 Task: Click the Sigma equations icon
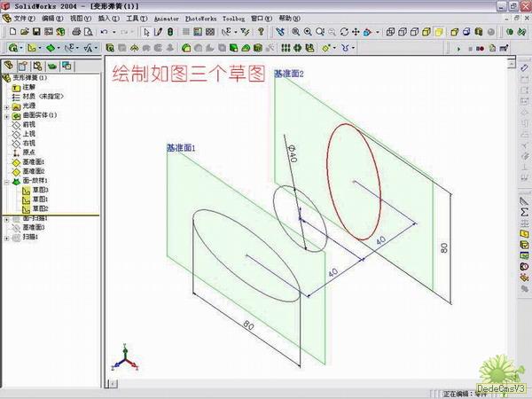pos(524,213)
